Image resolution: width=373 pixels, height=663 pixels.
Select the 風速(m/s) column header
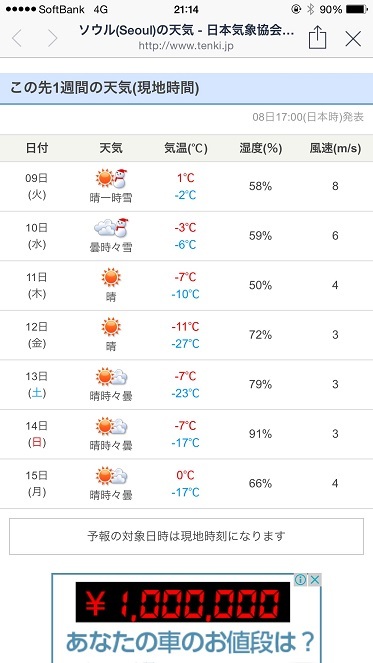coord(335,148)
